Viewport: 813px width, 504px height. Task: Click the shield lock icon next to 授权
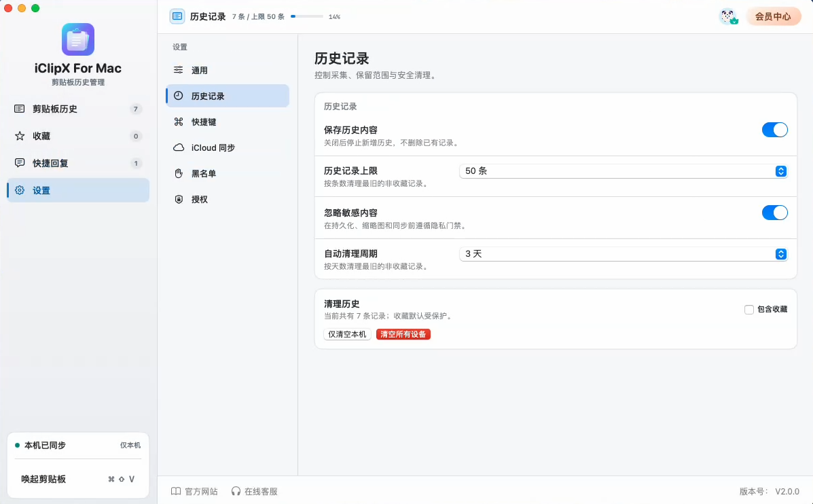[x=179, y=199]
